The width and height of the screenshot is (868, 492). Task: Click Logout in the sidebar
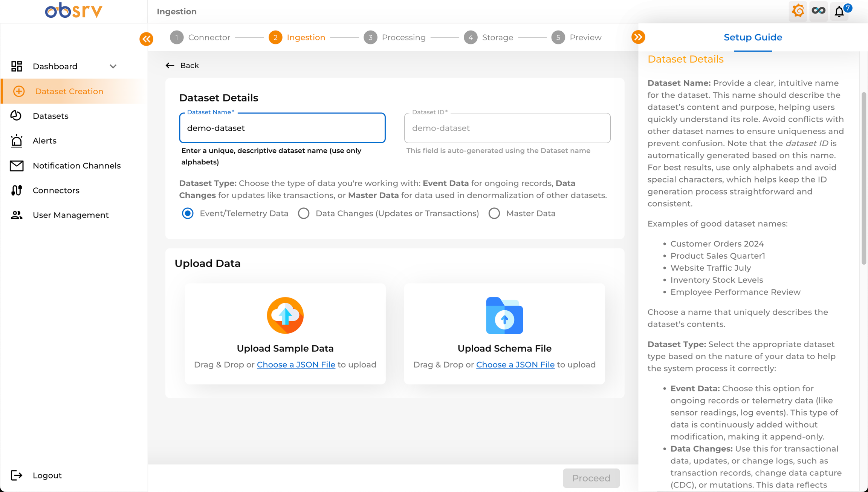pyautogui.click(x=47, y=475)
